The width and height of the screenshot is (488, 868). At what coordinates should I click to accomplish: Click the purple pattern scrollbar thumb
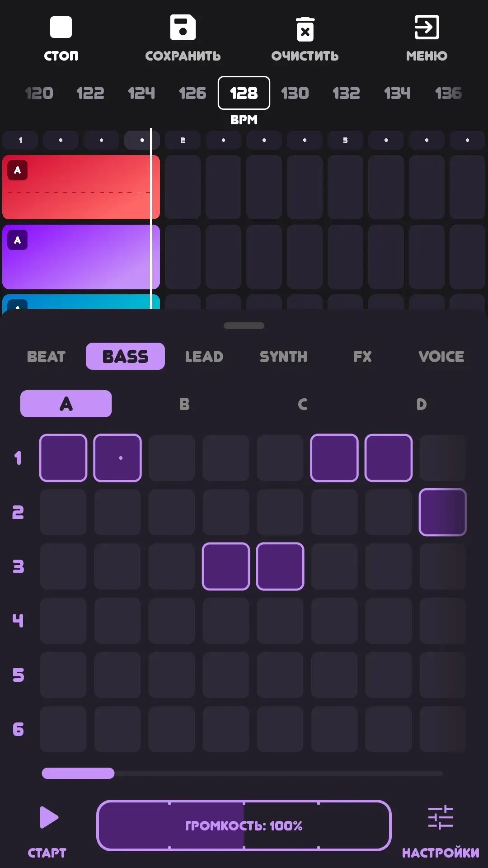click(78, 773)
